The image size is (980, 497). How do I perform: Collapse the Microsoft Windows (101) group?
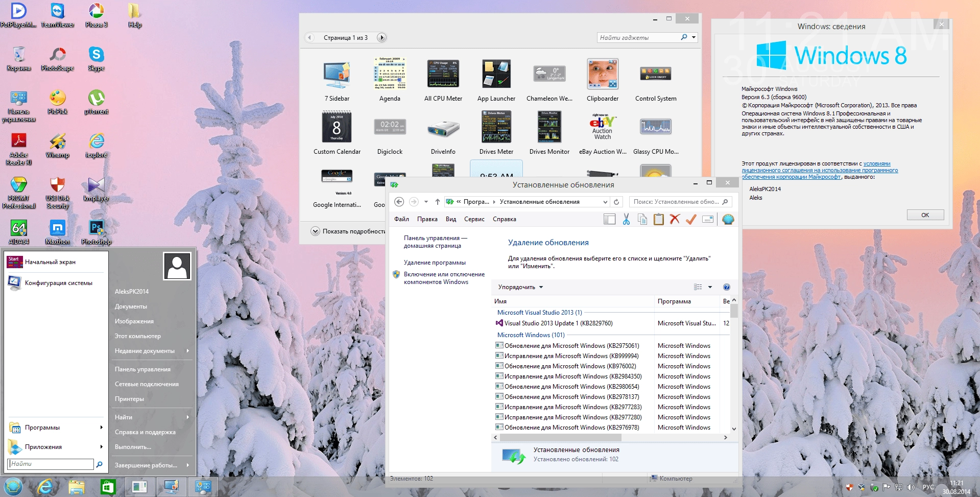pos(531,335)
